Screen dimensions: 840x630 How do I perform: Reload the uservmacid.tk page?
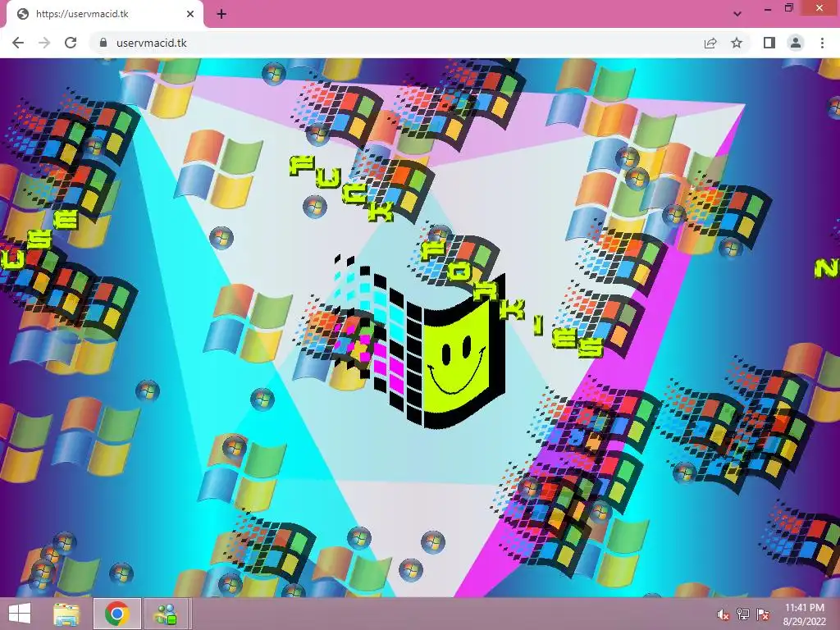(x=71, y=43)
